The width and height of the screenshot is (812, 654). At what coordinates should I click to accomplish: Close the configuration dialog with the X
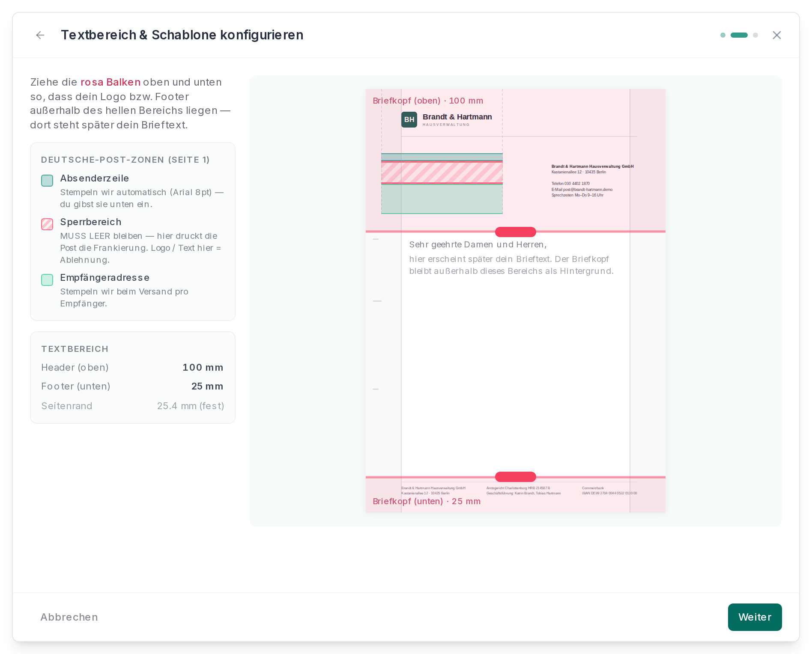(x=777, y=35)
